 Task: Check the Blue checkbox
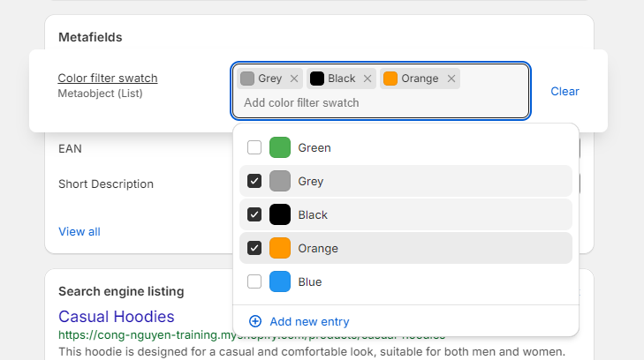click(254, 281)
